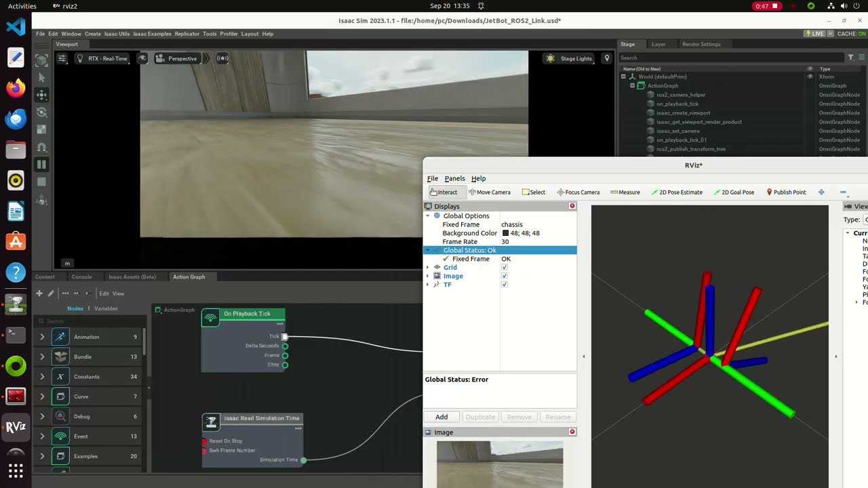Activate the Publish Point tool
The image size is (868, 488).
(x=786, y=192)
